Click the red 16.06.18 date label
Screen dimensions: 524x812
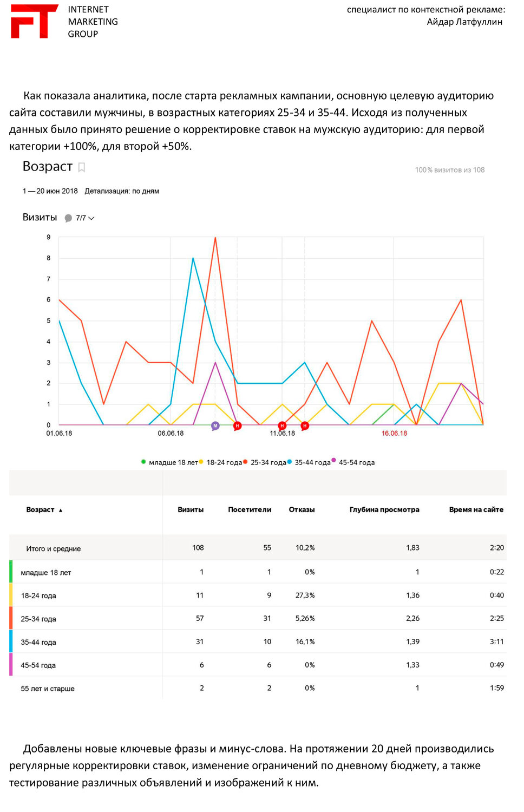[394, 434]
